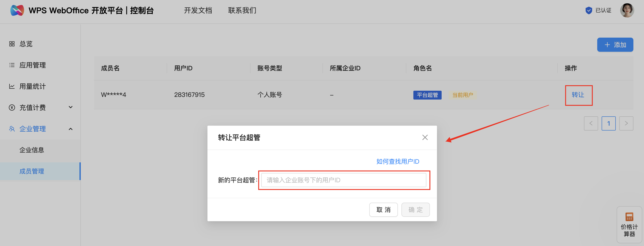Select 成员管理 in the sidebar
Viewport: 644px width, 246px height.
[32, 171]
